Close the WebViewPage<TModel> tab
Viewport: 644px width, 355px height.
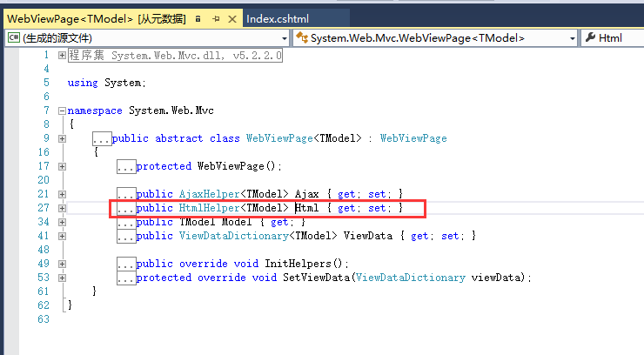click(x=232, y=19)
